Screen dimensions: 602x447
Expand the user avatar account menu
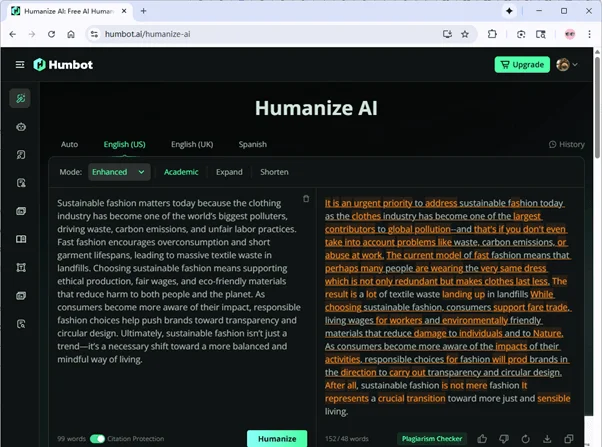tap(567, 65)
